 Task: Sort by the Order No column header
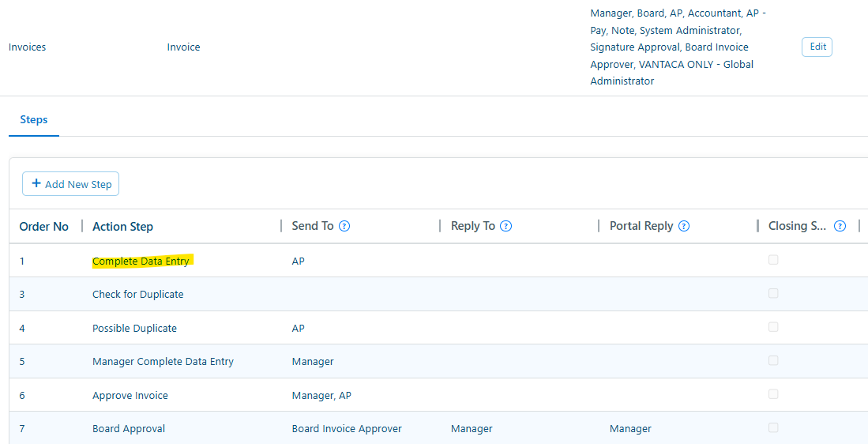(44, 227)
